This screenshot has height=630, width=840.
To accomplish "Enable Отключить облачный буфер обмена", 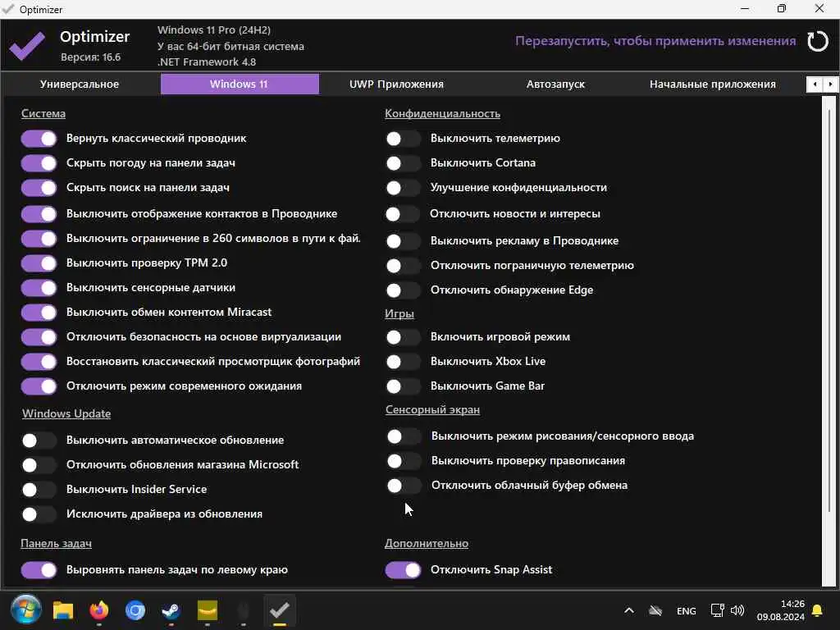I will (x=404, y=486).
